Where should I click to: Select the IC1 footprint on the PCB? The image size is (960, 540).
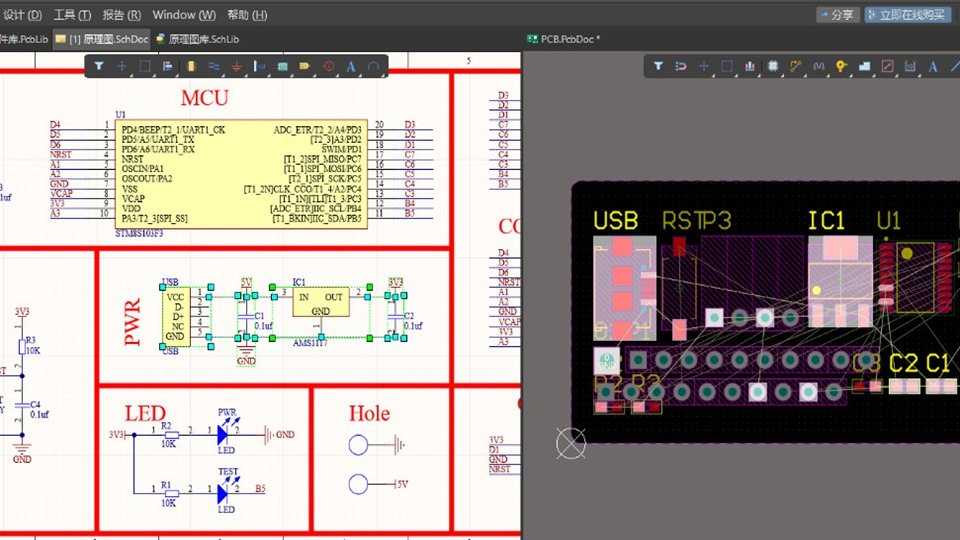tap(840, 280)
